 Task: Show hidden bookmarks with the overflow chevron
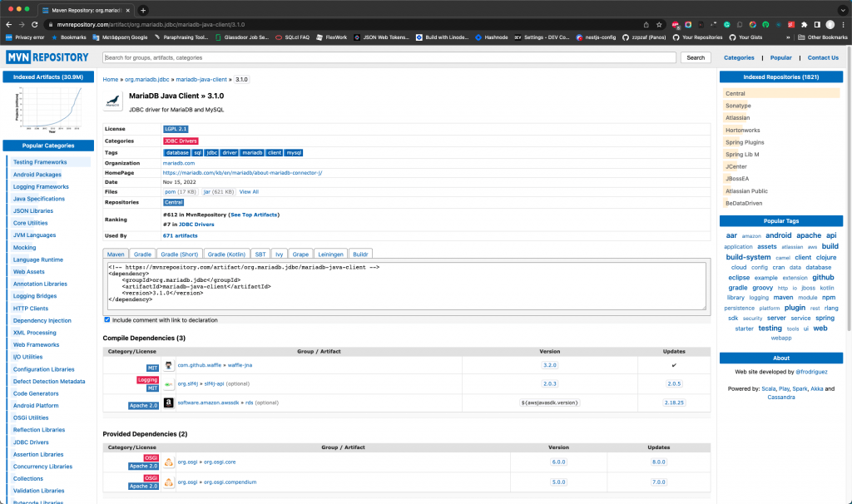(788, 37)
